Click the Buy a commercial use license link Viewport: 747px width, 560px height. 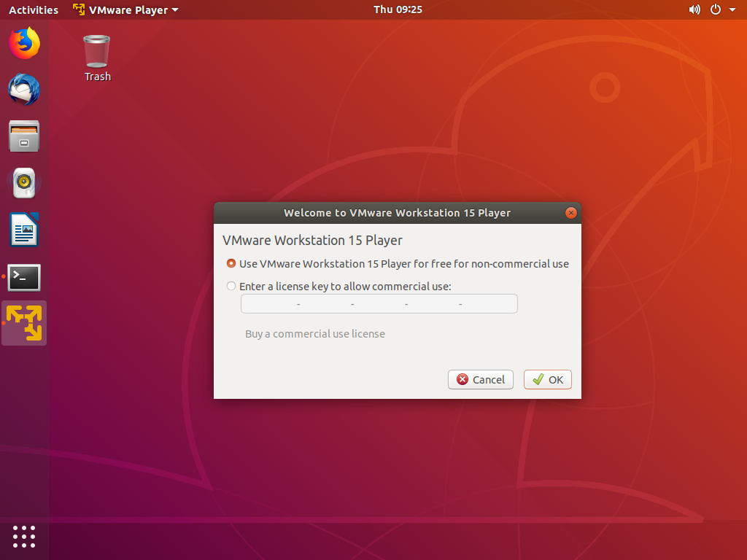(315, 334)
